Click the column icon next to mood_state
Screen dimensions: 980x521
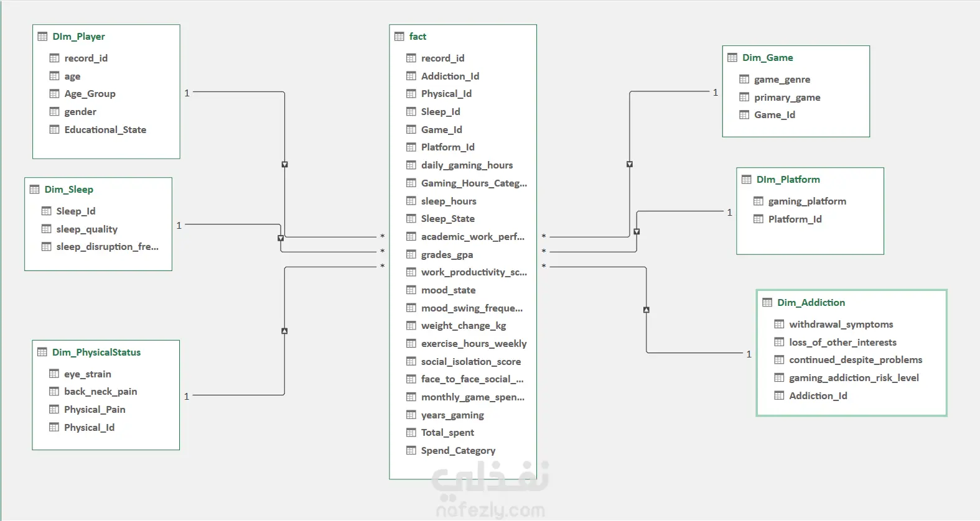pos(411,290)
